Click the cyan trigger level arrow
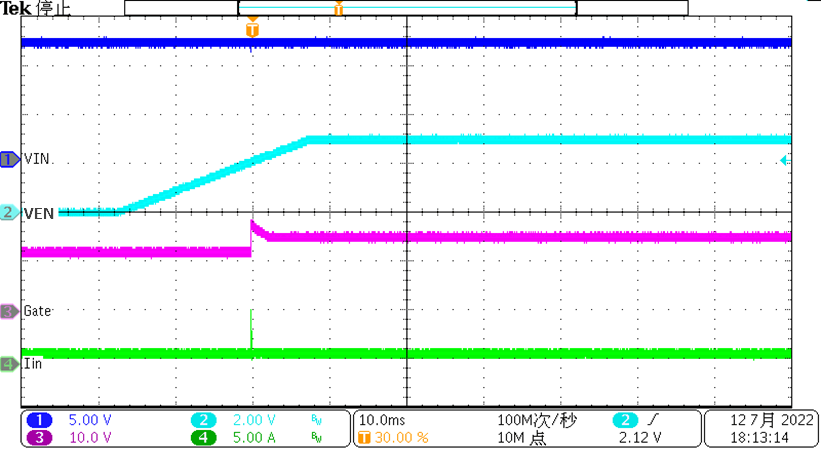Screen dimensions: 821x468 (785, 160)
